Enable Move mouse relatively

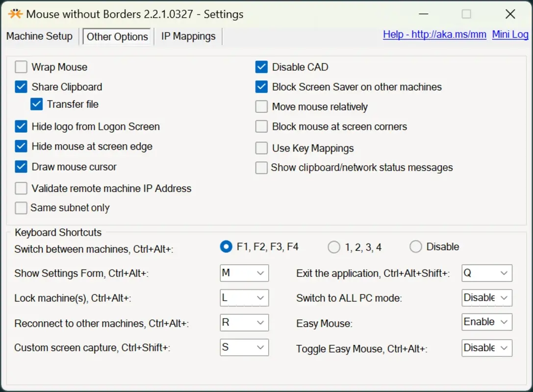pyautogui.click(x=261, y=106)
